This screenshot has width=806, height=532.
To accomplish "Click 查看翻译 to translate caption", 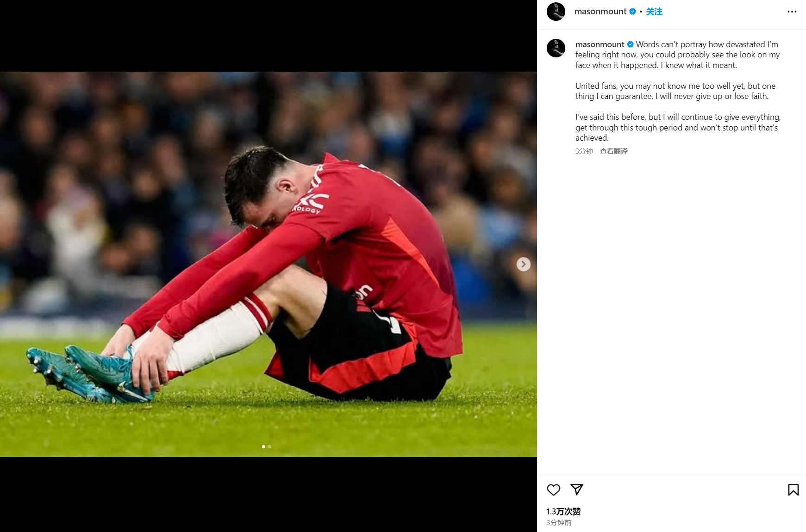I will tap(613, 151).
